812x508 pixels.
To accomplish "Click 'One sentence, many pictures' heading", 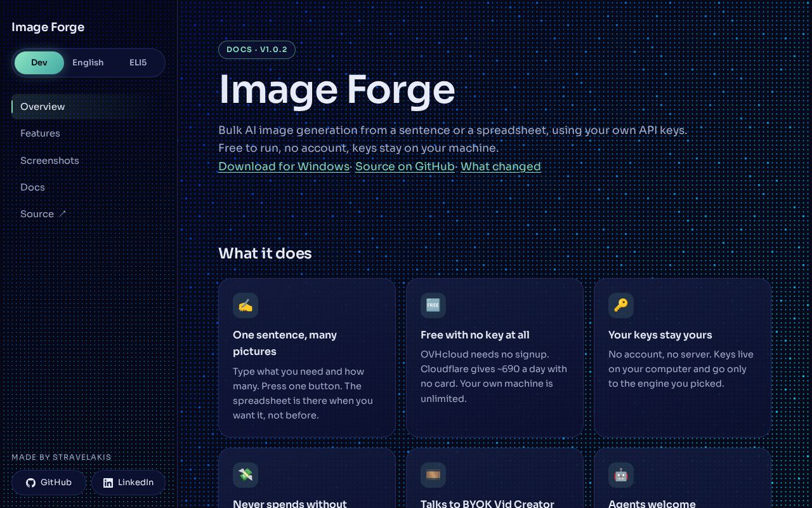I will click(x=285, y=343).
